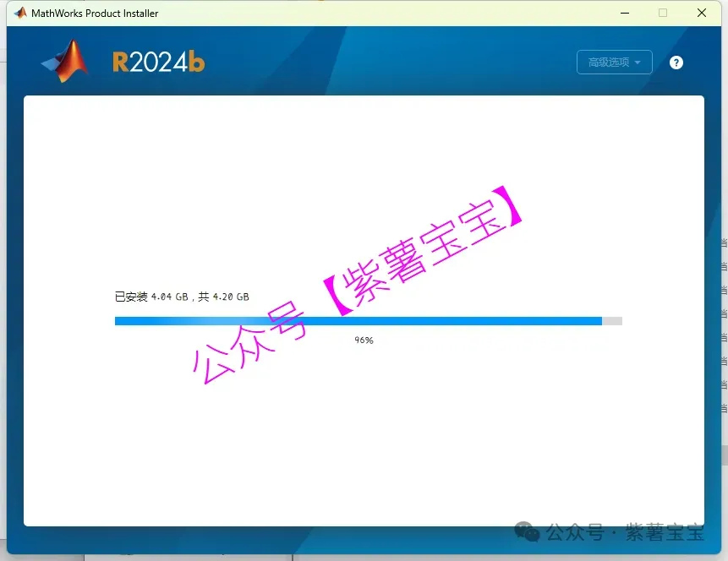Expand the 高级选项 dropdown
The height and width of the screenshot is (561, 728).
tap(614, 63)
